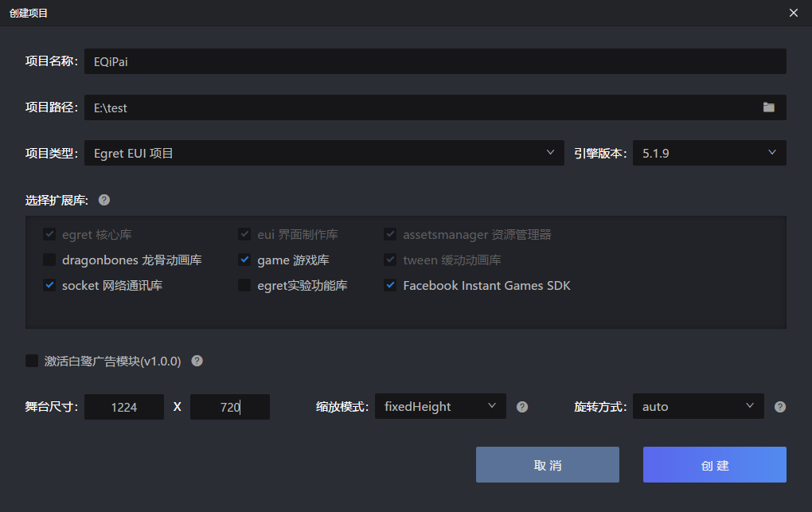Click the 选择扩展库 label text

click(57, 200)
